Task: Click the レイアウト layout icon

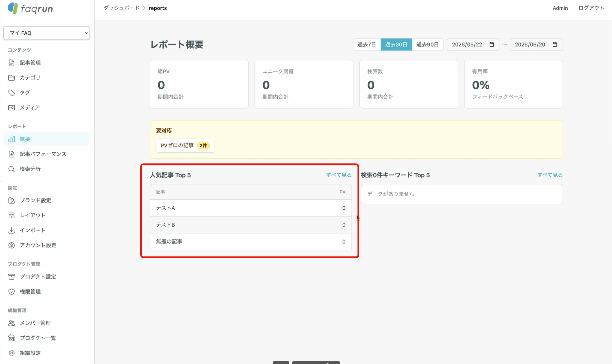Action: [12, 215]
